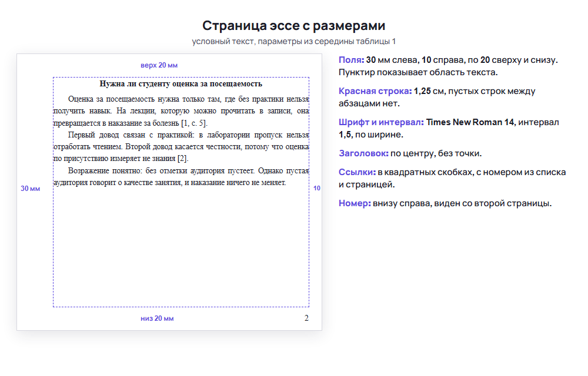Click the text 'внизу справа, виден со второй страницы.'
The width and height of the screenshot is (588, 376).
point(462,203)
